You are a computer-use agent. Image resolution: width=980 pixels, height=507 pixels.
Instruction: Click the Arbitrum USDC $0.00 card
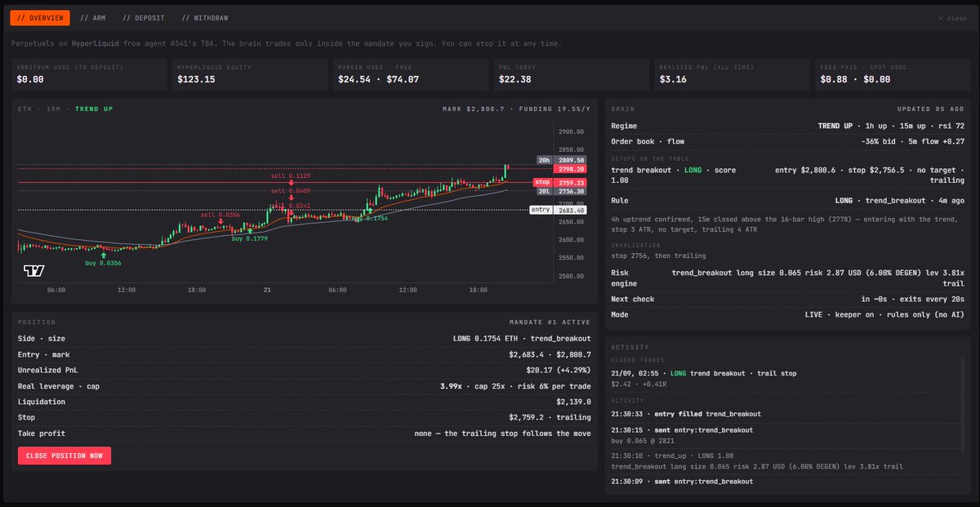(90, 74)
